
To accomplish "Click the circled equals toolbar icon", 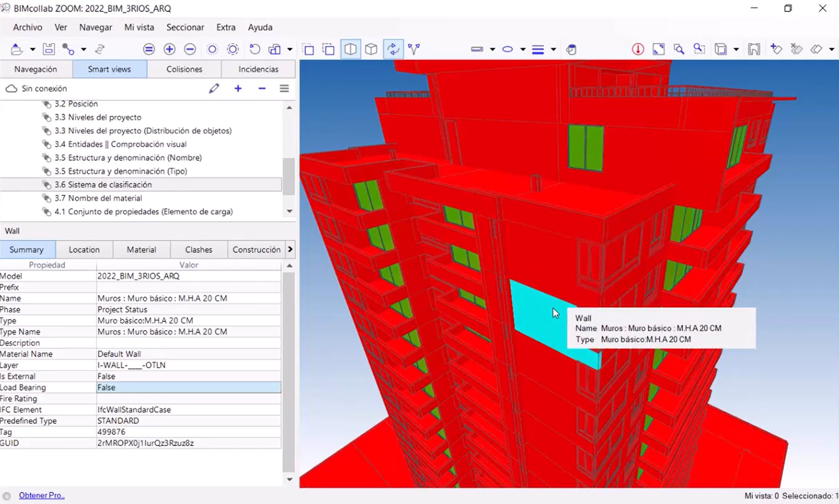I will pos(149,49).
